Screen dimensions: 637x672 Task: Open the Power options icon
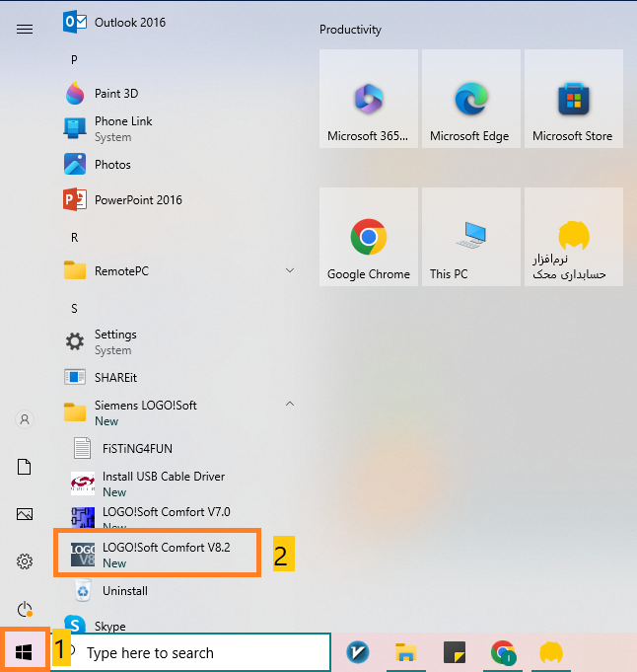tap(25, 609)
